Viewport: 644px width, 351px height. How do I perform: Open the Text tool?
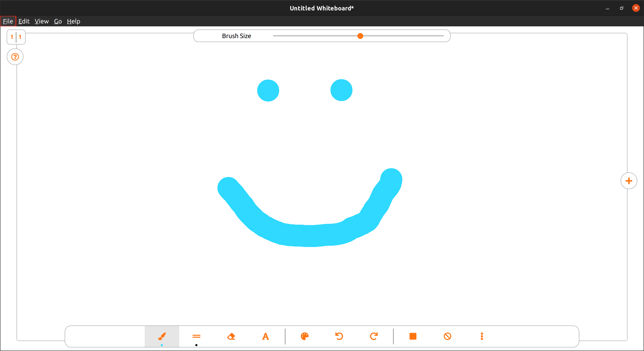[265, 336]
